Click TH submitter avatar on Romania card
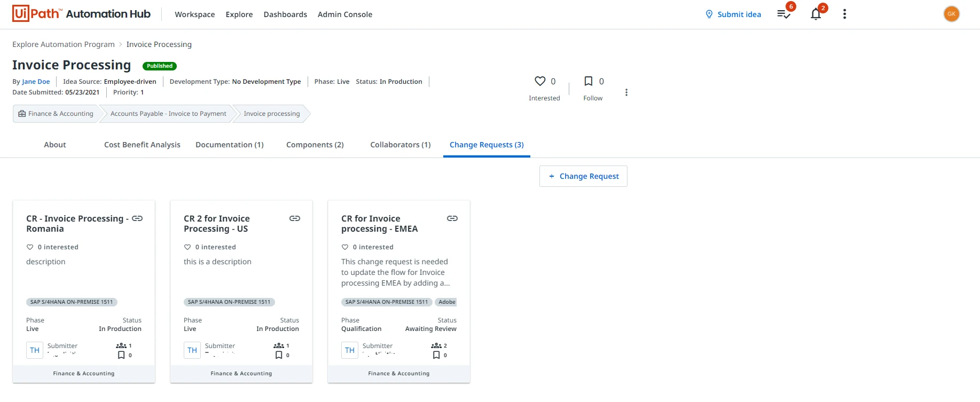This screenshot has height=402, width=980. tap(35, 350)
